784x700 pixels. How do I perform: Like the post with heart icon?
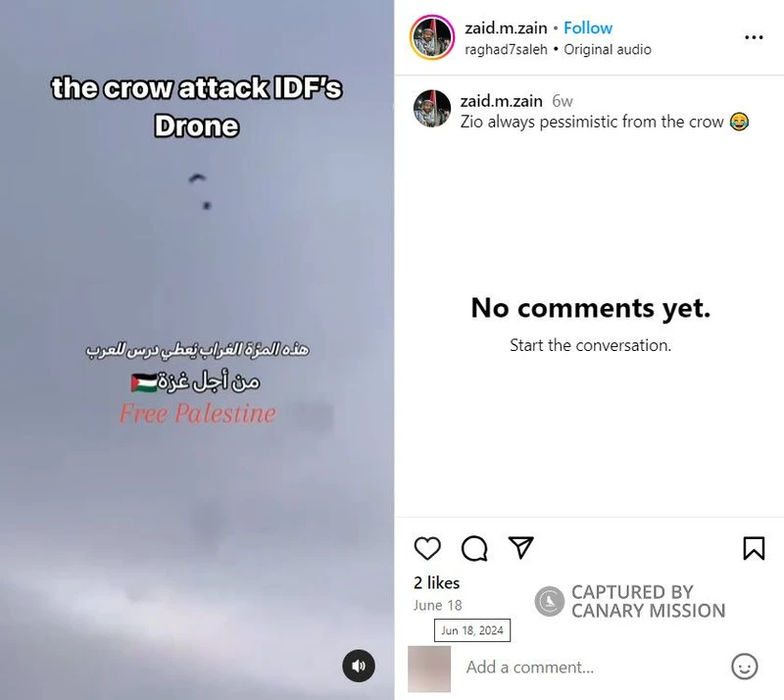click(427, 548)
